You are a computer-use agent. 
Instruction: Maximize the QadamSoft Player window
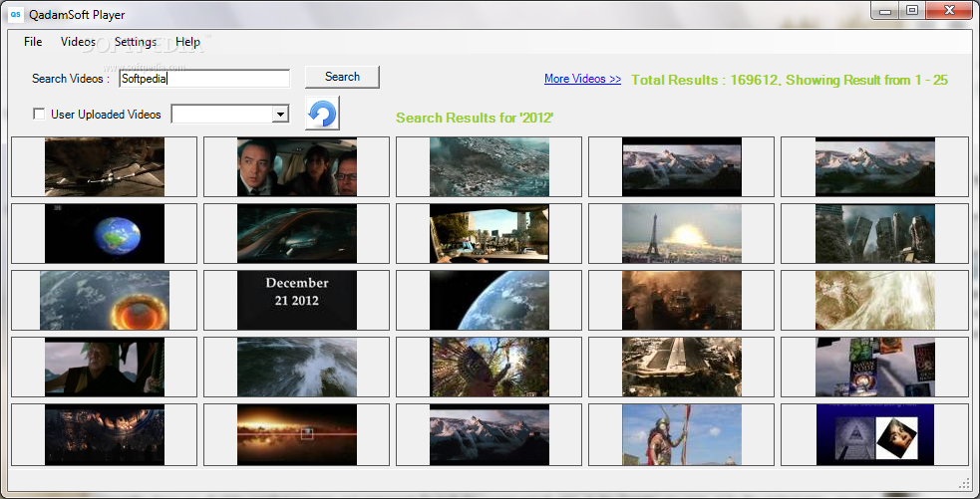pyautogui.click(x=912, y=10)
